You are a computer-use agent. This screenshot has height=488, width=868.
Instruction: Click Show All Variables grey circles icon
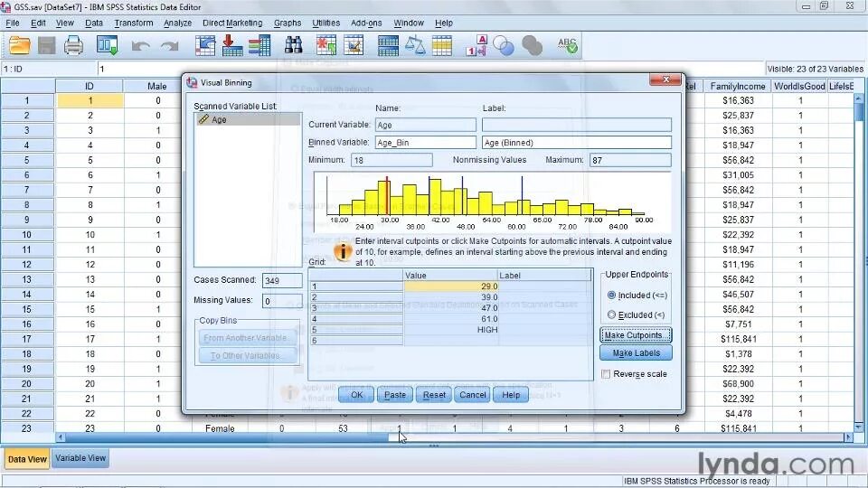(x=532, y=45)
